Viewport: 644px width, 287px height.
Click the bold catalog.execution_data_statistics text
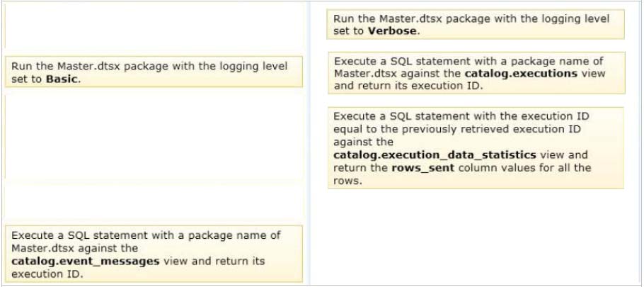pos(435,155)
